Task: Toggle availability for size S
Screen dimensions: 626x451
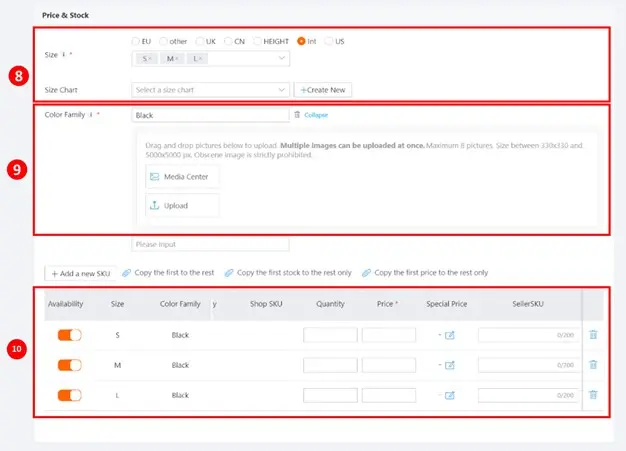Action: click(x=69, y=335)
